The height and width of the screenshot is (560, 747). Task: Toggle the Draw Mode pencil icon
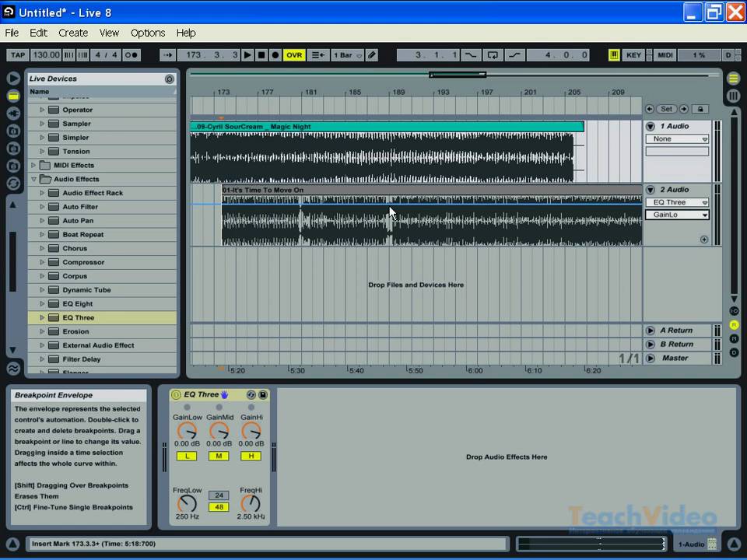pos(372,55)
